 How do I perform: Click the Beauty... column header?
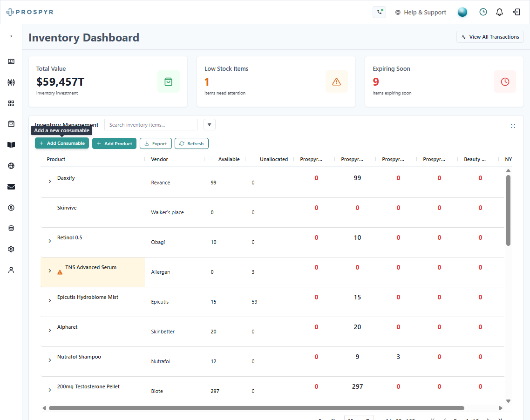click(x=475, y=159)
